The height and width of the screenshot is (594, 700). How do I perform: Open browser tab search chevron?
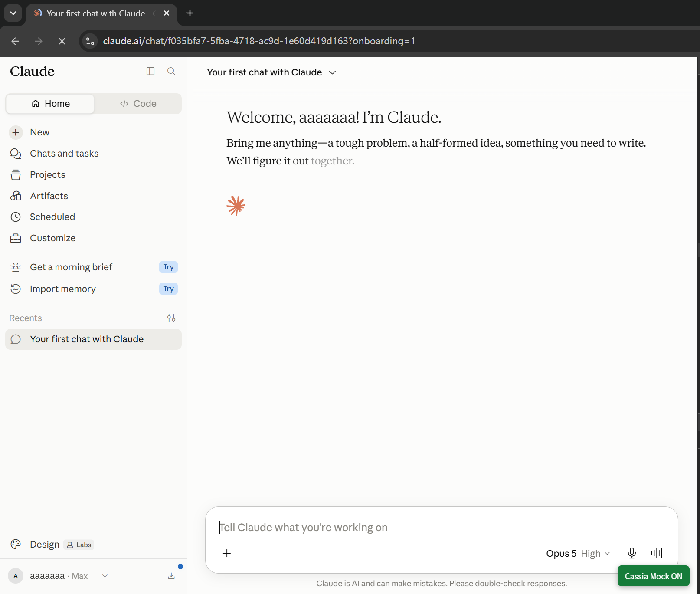pyautogui.click(x=13, y=13)
